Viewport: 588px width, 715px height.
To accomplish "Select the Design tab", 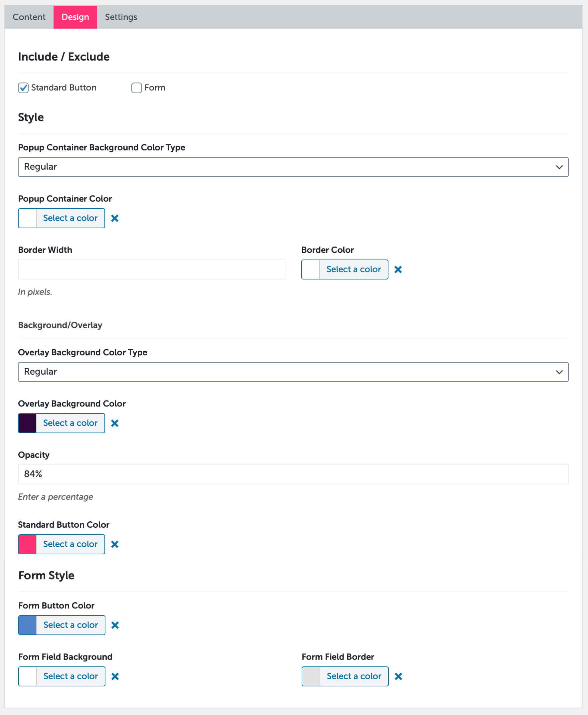I will pos(75,17).
